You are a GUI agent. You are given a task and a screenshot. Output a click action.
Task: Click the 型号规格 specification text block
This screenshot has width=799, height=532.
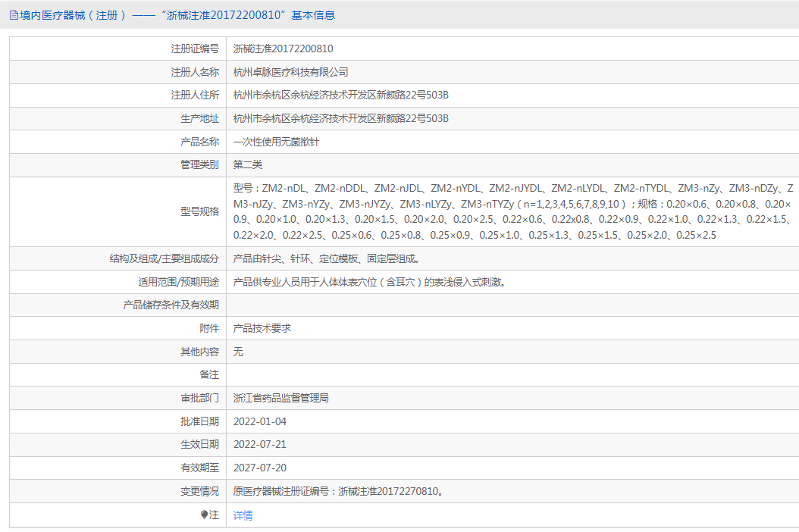click(512, 211)
